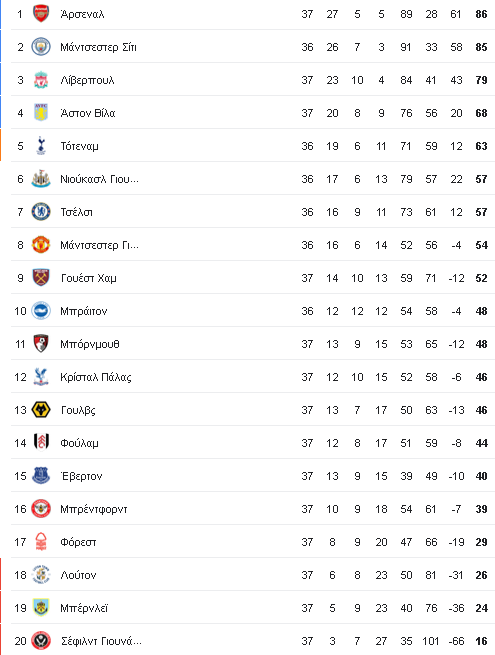495x655 pixels.
Task: Click the Manchester City crest icon
Action: coord(41,47)
